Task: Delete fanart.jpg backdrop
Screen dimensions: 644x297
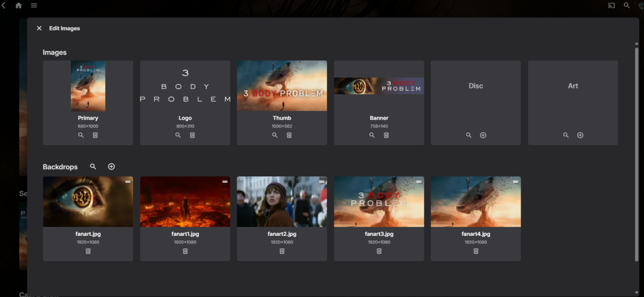Action: coord(88,251)
